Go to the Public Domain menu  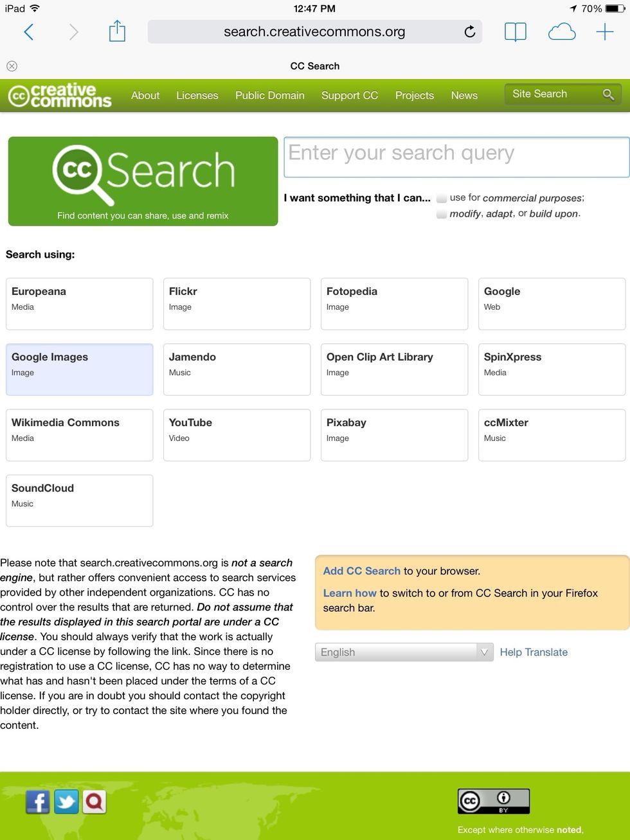point(270,95)
